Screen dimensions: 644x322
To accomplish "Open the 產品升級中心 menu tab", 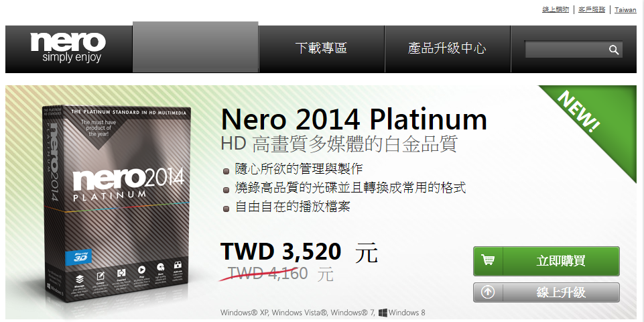I will click(x=447, y=48).
